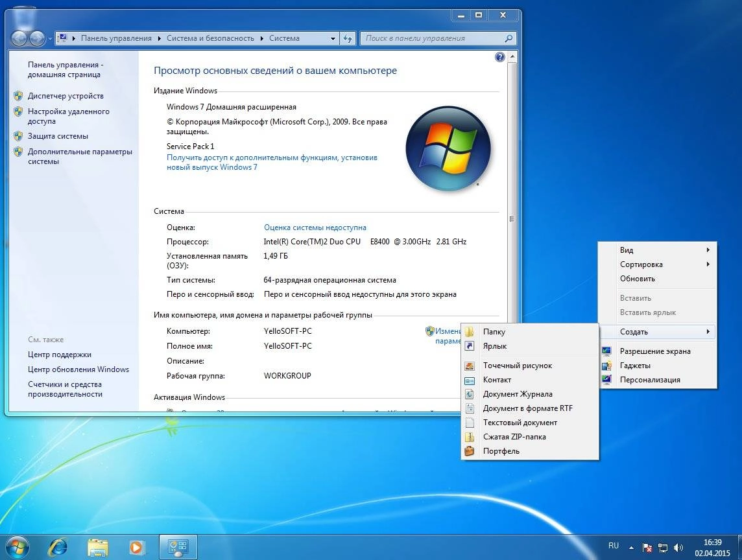Choose Разрешение экрана menu item
This screenshot has width=742, height=560.
click(x=658, y=351)
